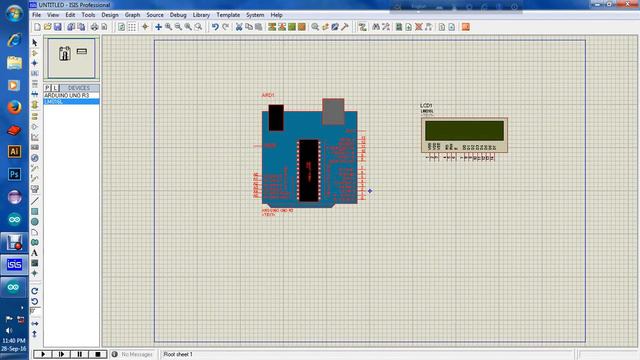Create a new design with New File icon
Screen dimensions: 640x360
pyautogui.click(x=37, y=27)
